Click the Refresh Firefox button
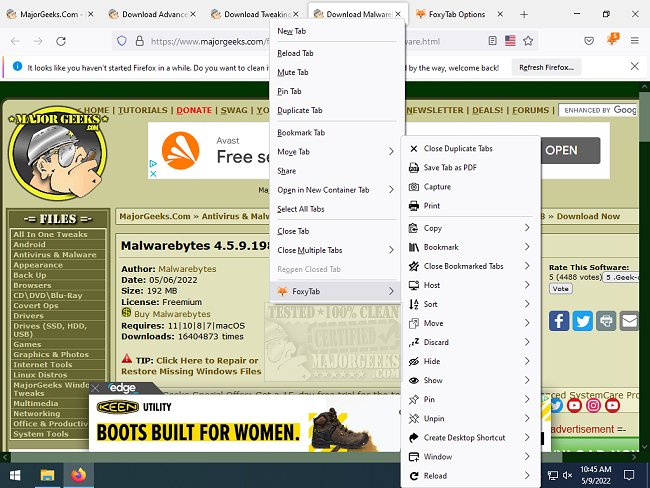Image resolution: width=650 pixels, height=488 pixels. tap(546, 68)
